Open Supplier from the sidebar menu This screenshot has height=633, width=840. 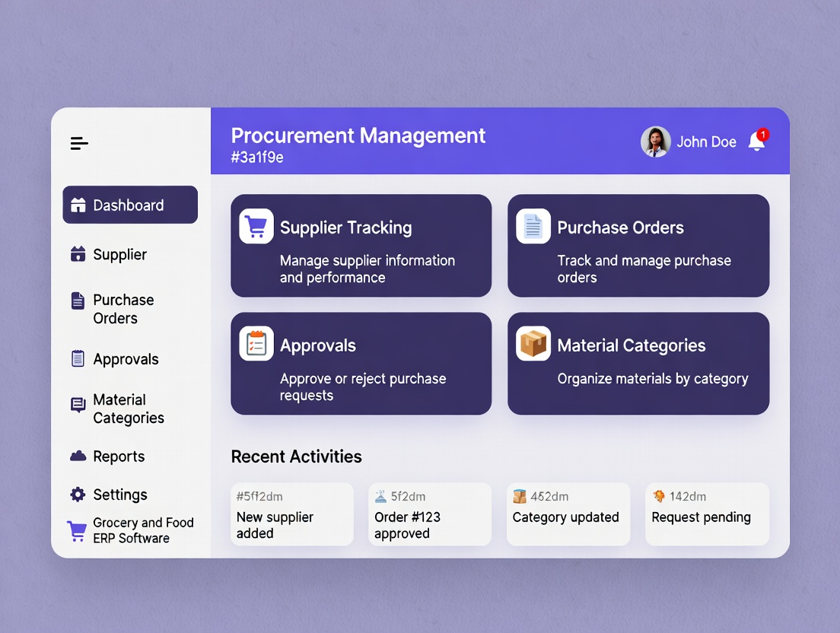pos(119,254)
